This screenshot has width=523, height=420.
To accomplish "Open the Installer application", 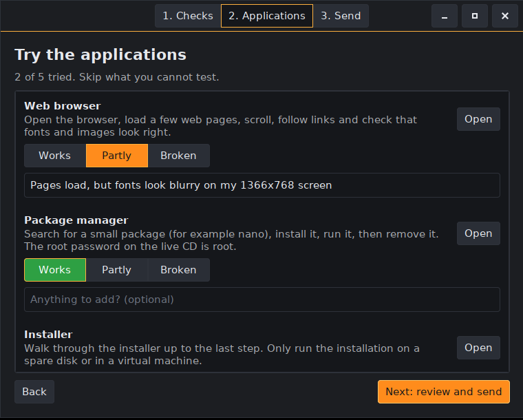I will tap(478, 348).
